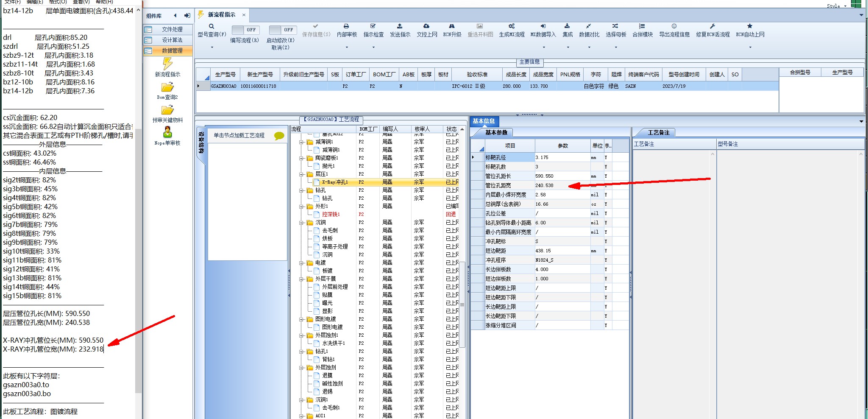Click the ECN自动上网 star icon
Image resolution: width=868 pixels, height=419 pixels.
(750, 26)
